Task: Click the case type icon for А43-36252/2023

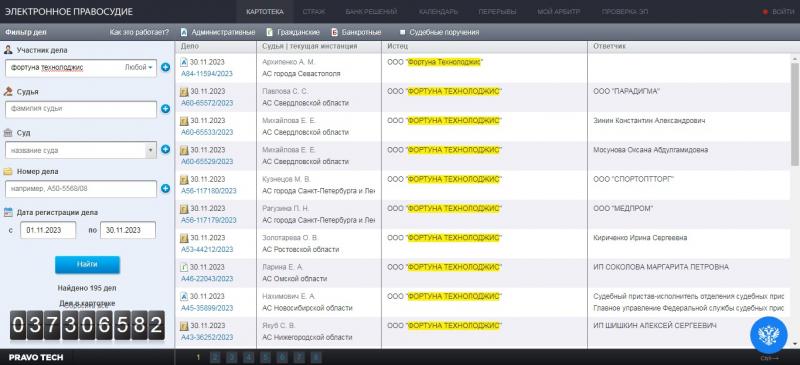Action: coord(185,326)
